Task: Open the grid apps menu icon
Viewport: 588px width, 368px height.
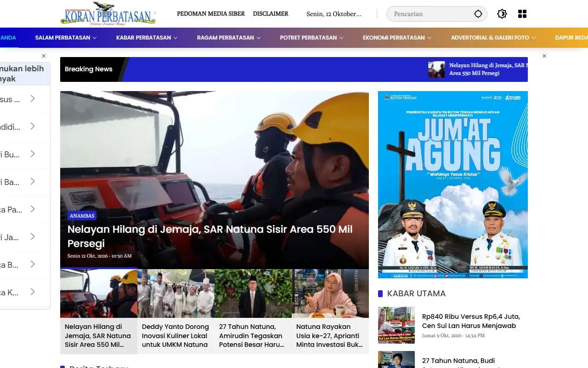Action: point(522,14)
